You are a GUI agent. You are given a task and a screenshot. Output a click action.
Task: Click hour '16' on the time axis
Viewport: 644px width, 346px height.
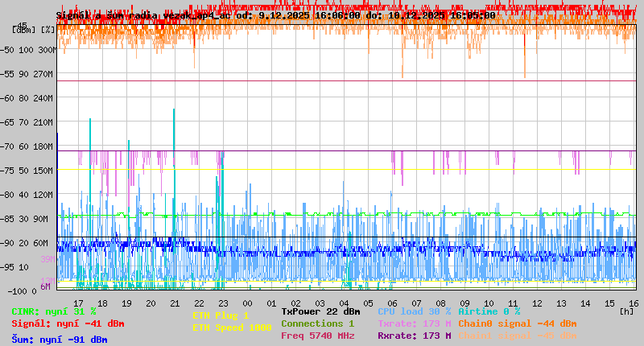634,303
